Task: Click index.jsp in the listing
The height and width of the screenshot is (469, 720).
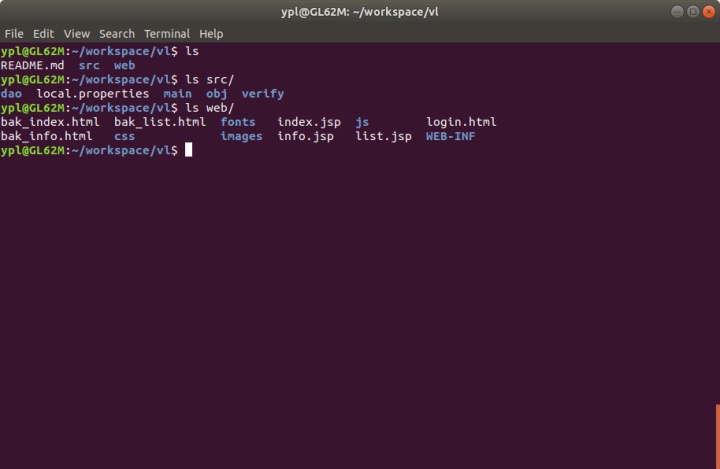Action: 309,122
